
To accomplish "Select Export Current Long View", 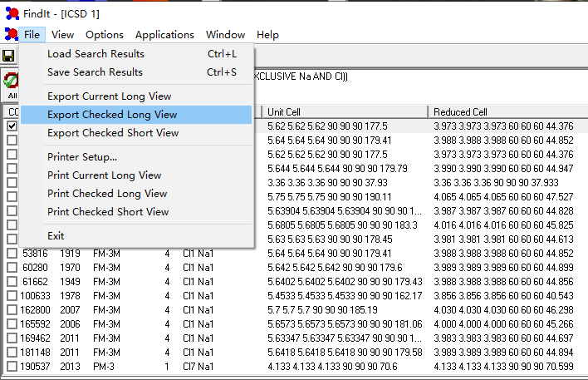I will pyautogui.click(x=136, y=96).
